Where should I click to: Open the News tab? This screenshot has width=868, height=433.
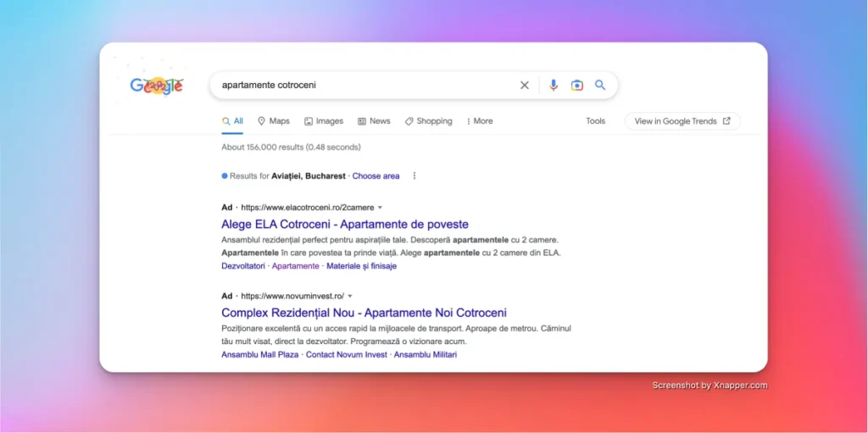pyautogui.click(x=374, y=121)
